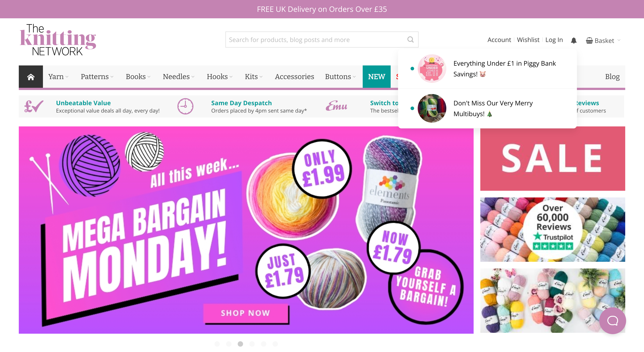
Task: Open the notifications bell icon
Action: (x=574, y=40)
